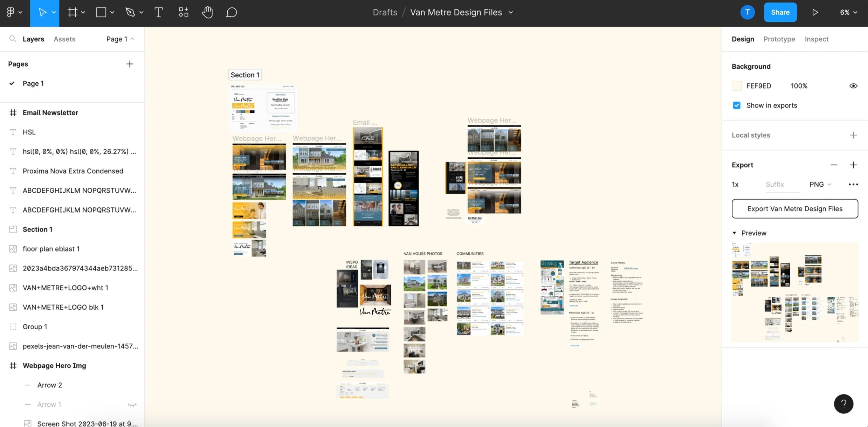Open the PNG export format dropdown
This screenshot has height=427, width=868.
point(820,184)
